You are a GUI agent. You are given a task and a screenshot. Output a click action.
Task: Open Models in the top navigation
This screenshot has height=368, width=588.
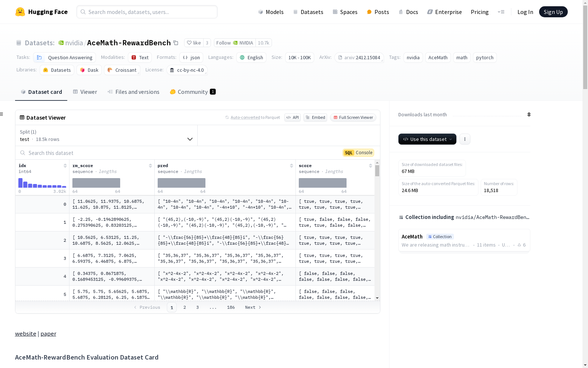(271, 12)
